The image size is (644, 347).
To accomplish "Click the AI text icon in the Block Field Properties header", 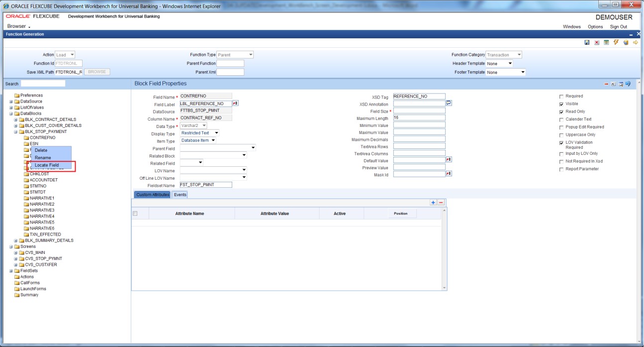I will 613,84.
